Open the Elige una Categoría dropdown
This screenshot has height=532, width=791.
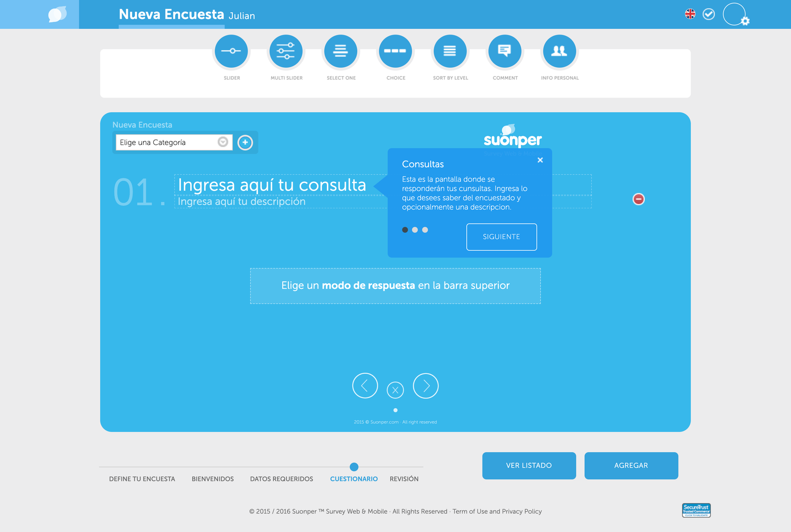pos(174,142)
